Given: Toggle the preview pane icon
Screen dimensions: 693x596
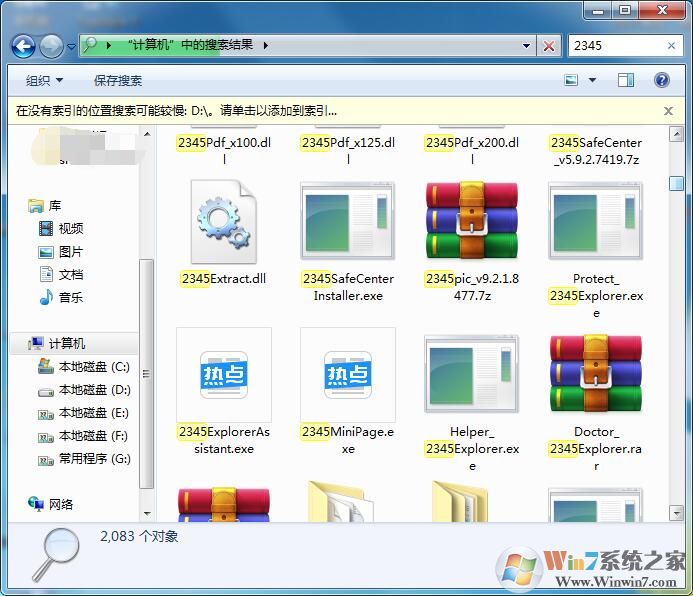Looking at the screenshot, I should (x=625, y=80).
